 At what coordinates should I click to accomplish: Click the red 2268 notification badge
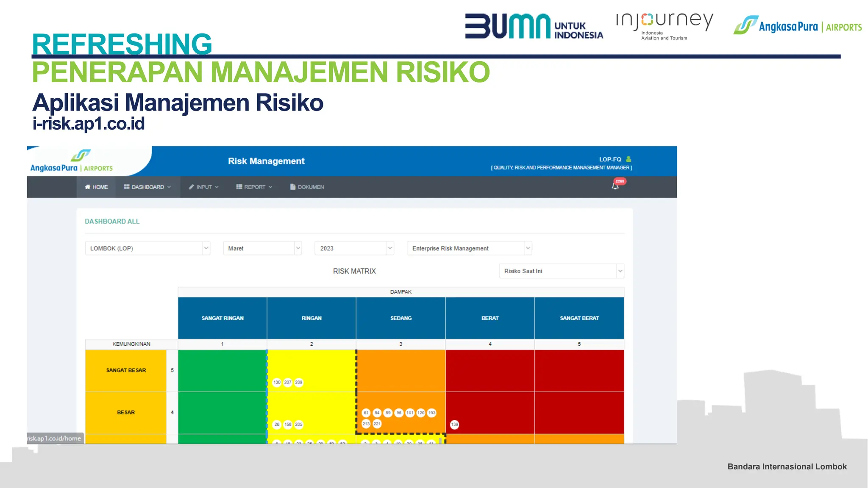620,181
